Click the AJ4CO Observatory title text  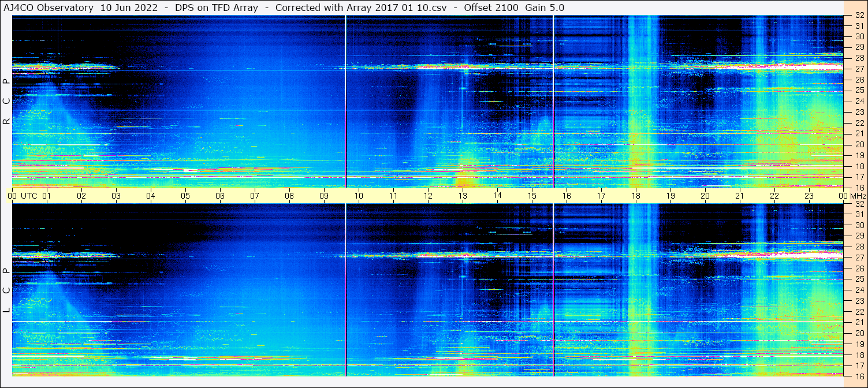49,8
